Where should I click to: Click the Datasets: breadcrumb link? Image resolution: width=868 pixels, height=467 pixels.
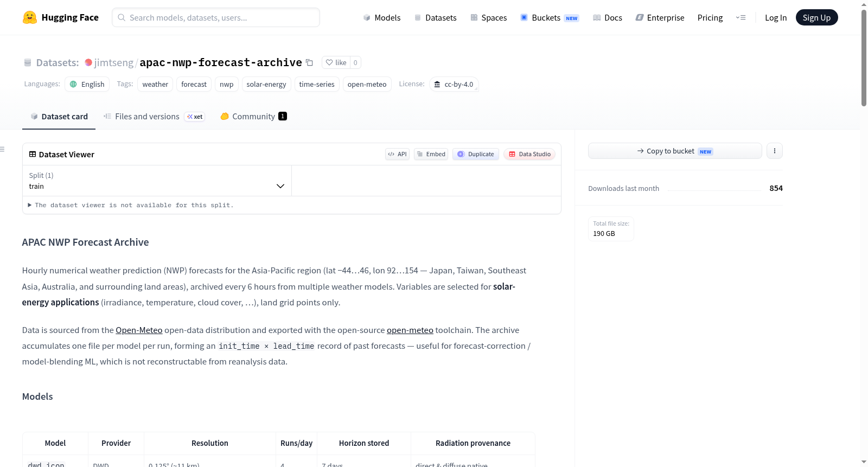click(x=58, y=62)
